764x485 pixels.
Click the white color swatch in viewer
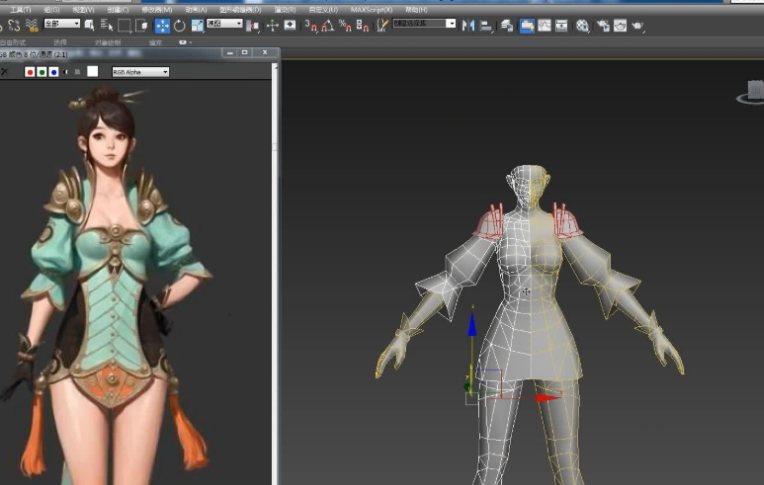tap(93, 72)
